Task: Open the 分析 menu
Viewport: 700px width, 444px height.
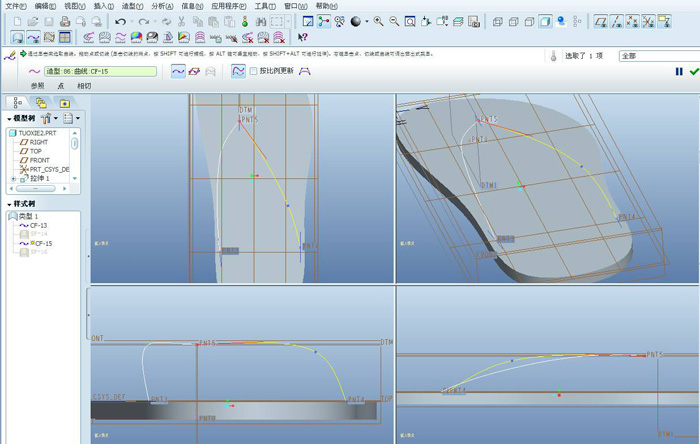Action: tap(161, 6)
